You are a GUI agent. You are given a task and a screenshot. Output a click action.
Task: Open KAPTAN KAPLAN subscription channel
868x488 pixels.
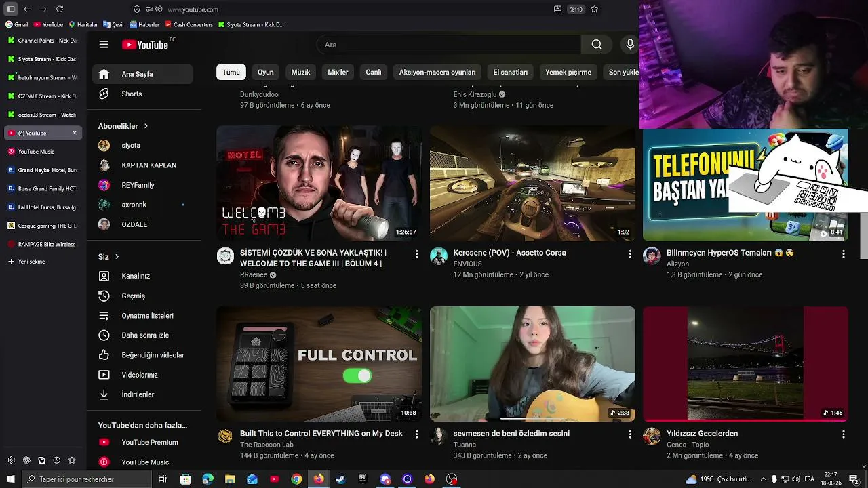(x=142, y=165)
